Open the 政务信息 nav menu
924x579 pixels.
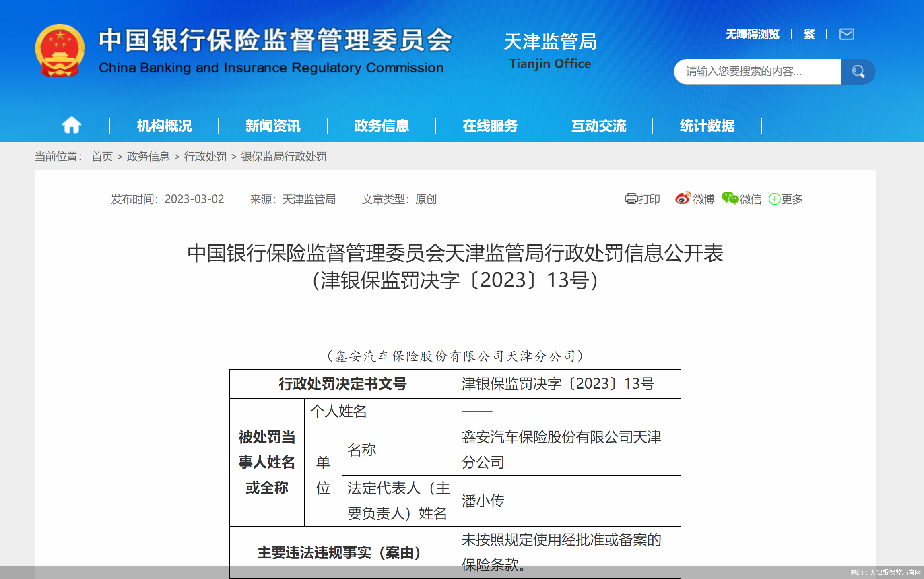click(x=382, y=126)
